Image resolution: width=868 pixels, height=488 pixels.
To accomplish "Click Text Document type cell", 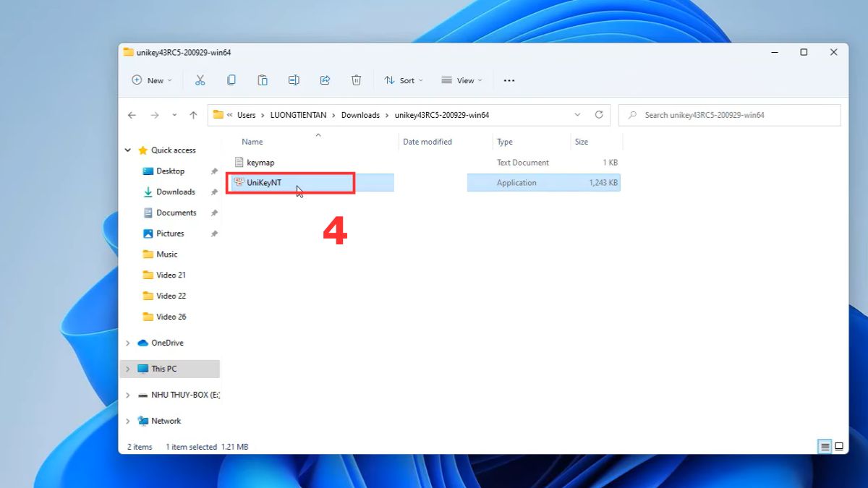I will 523,163.
